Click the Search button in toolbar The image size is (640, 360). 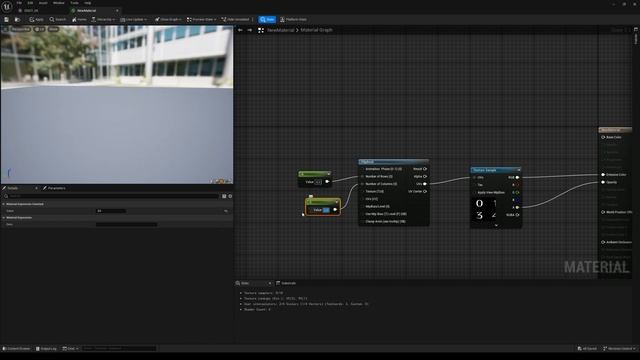click(x=58, y=20)
